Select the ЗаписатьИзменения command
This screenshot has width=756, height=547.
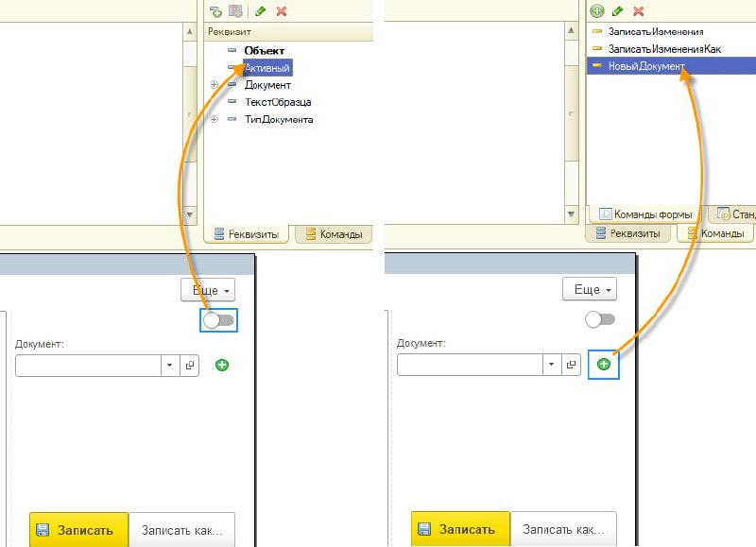[656, 31]
